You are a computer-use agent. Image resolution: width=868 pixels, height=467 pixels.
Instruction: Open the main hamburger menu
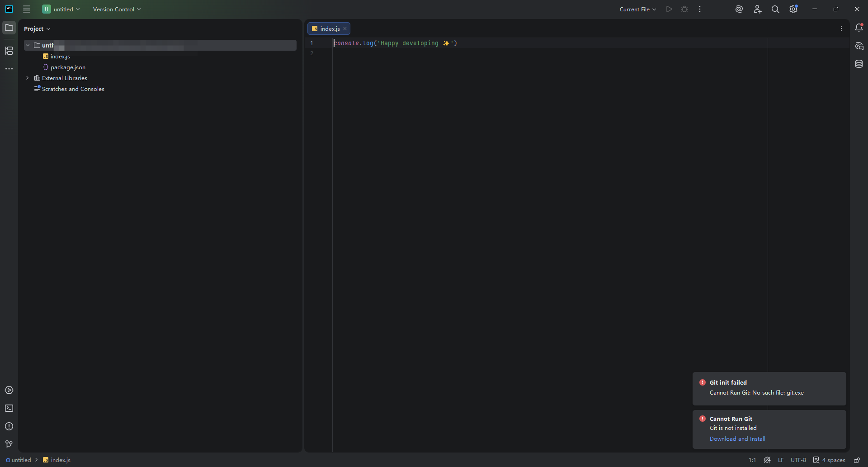point(27,9)
